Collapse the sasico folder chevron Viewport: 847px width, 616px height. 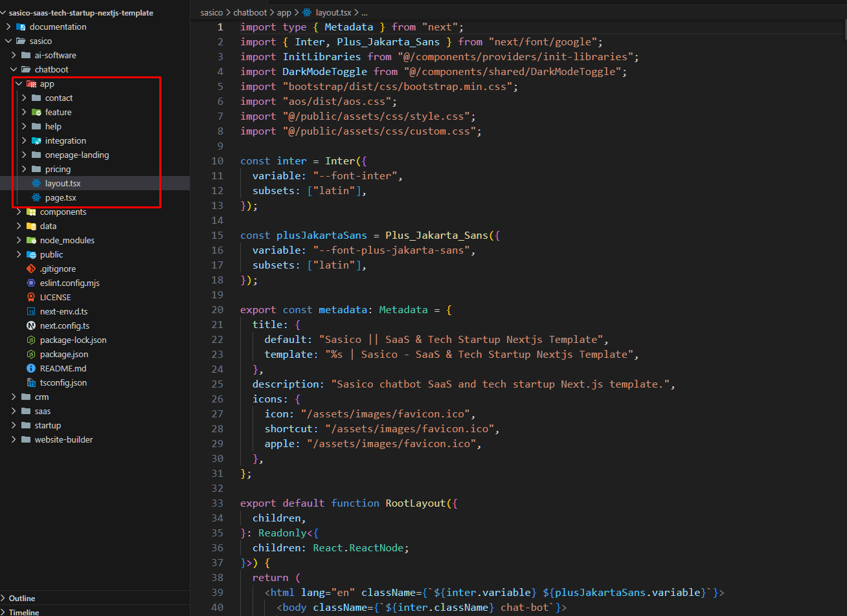[8, 41]
